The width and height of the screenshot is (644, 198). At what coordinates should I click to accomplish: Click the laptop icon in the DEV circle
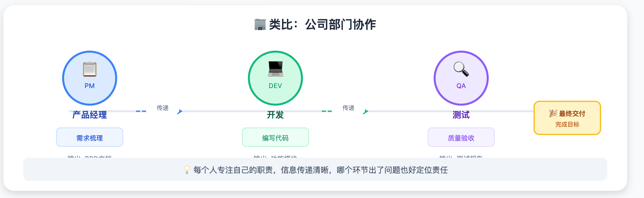276,69
